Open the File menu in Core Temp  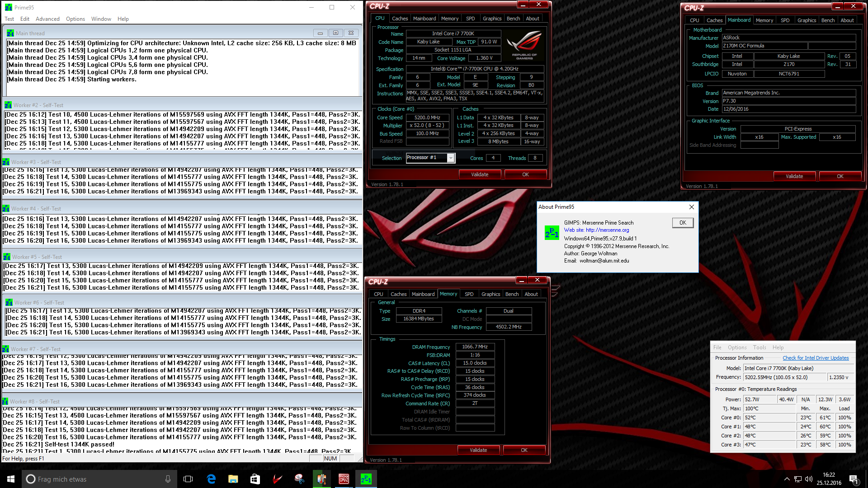(717, 347)
